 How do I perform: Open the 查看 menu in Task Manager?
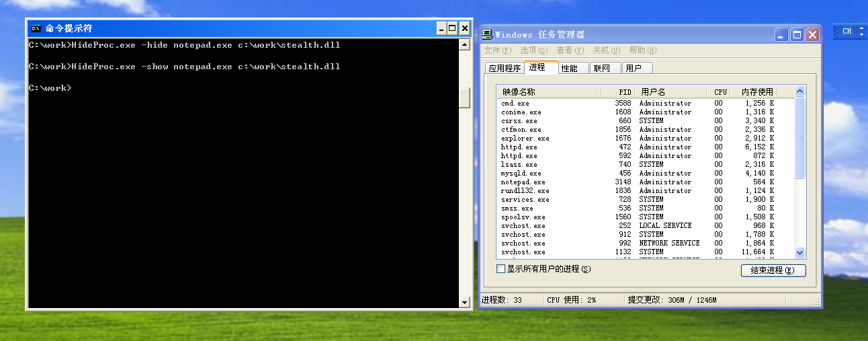pyautogui.click(x=570, y=50)
